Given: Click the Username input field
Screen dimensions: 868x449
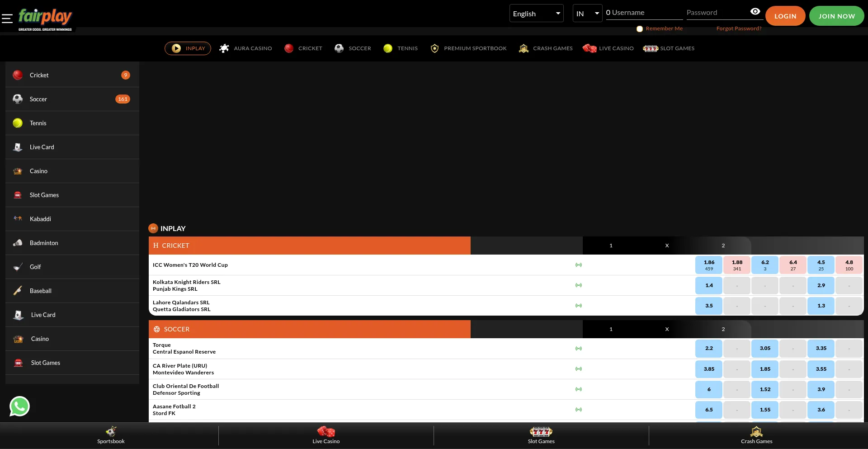Looking at the screenshot, I should [x=645, y=13].
